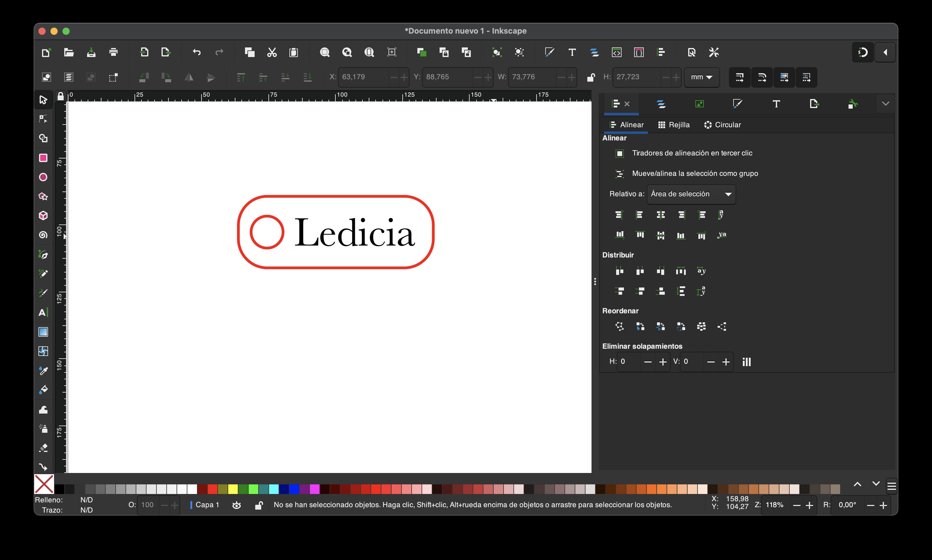Click the Cut scissors icon
The width and height of the screenshot is (932, 560).
(272, 52)
